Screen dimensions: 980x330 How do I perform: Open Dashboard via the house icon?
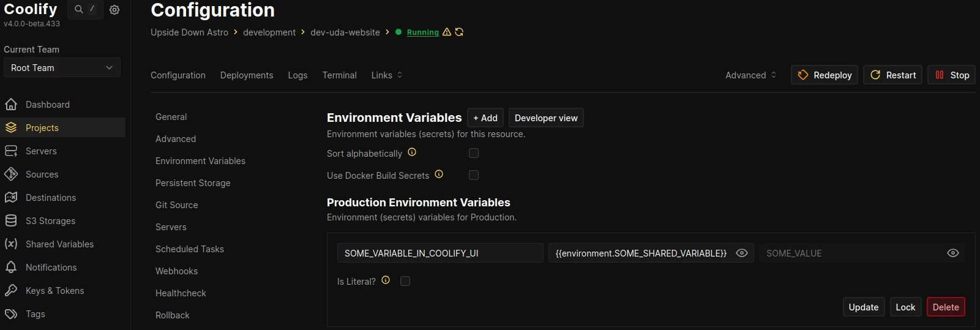tap(11, 105)
